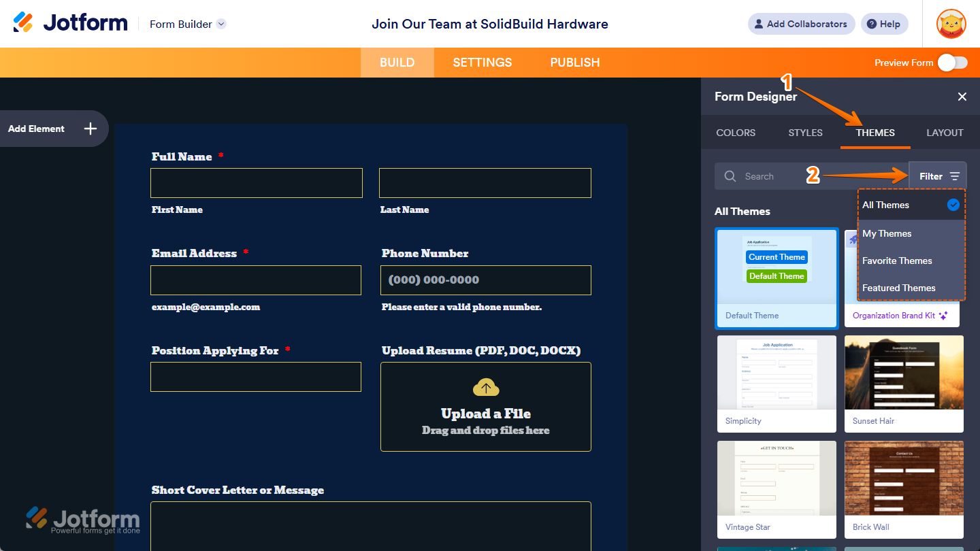Select the Full Name field label

coord(182,156)
